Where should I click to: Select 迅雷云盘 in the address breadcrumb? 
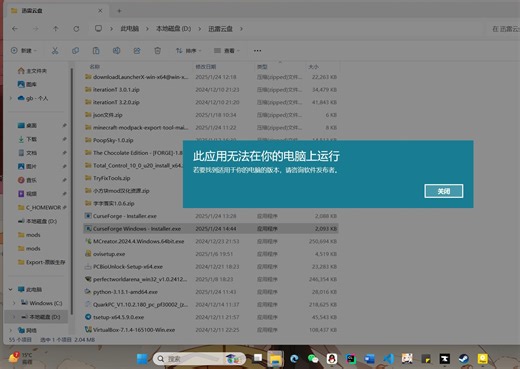pos(220,29)
